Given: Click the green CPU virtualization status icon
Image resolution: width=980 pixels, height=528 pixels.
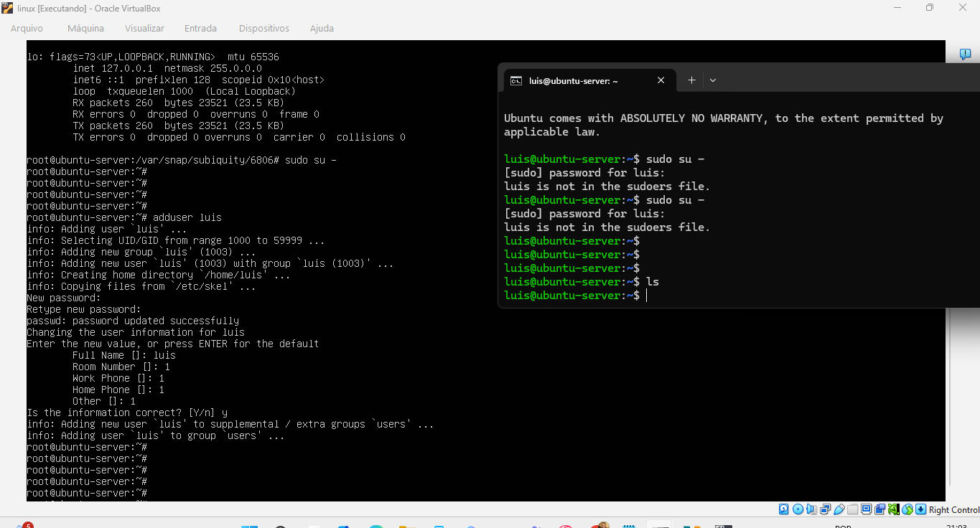Looking at the screenshot, I should (x=894, y=509).
